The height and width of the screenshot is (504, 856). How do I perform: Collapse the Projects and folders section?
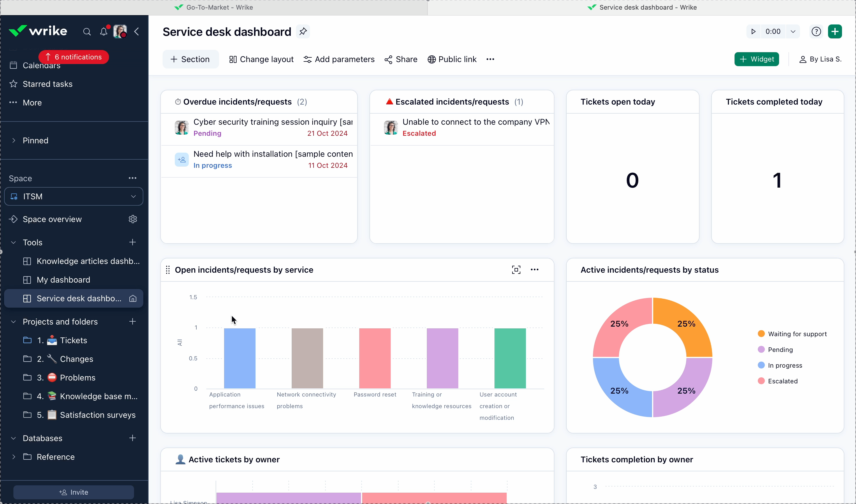(14, 321)
